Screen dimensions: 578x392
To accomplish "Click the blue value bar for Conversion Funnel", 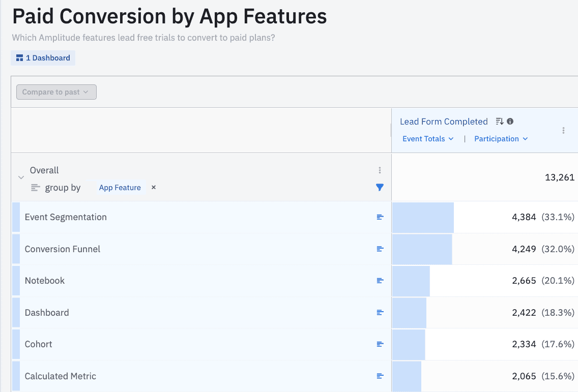I will 421,249.
